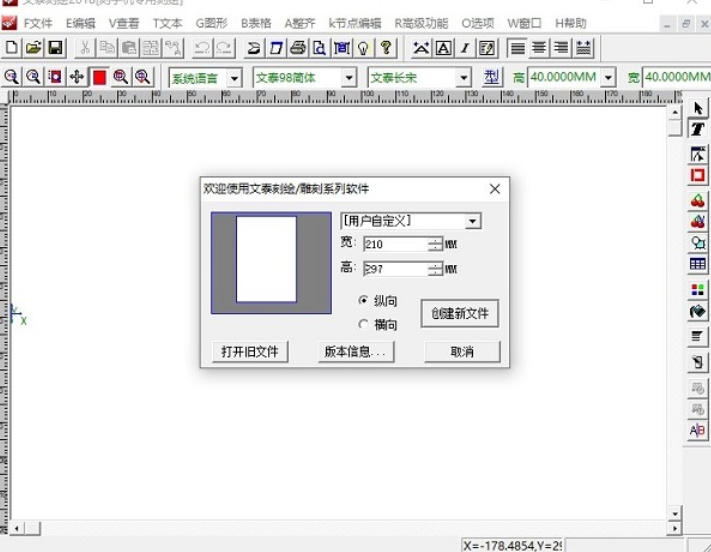Open the B表格 menu
This screenshot has width=711, height=552.
click(x=256, y=23)
